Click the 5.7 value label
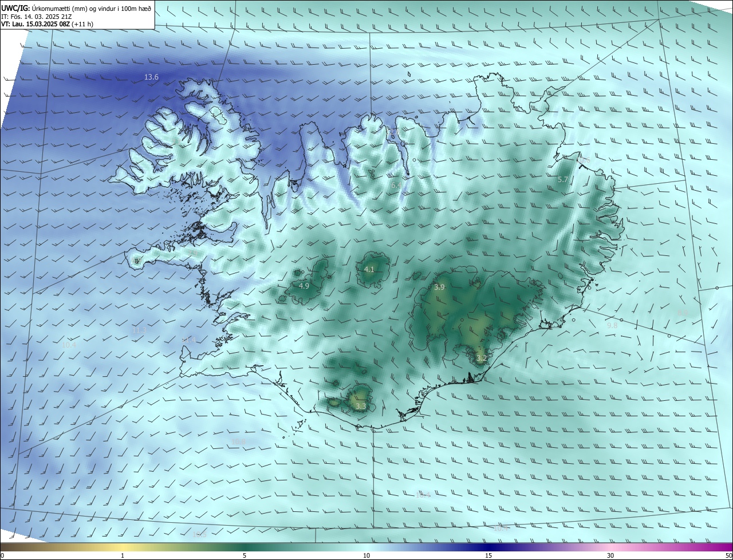This screenshot has width=733, height=560. [x=563, y=180]
